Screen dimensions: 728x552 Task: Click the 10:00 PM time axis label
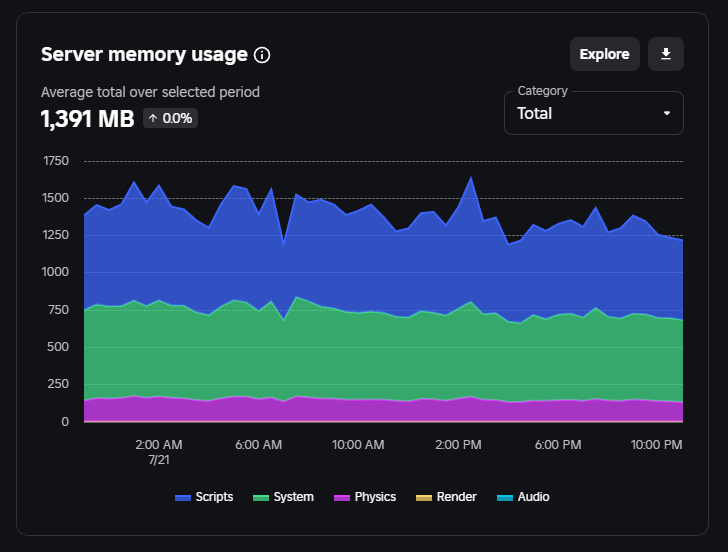click(x=656, y=445)
